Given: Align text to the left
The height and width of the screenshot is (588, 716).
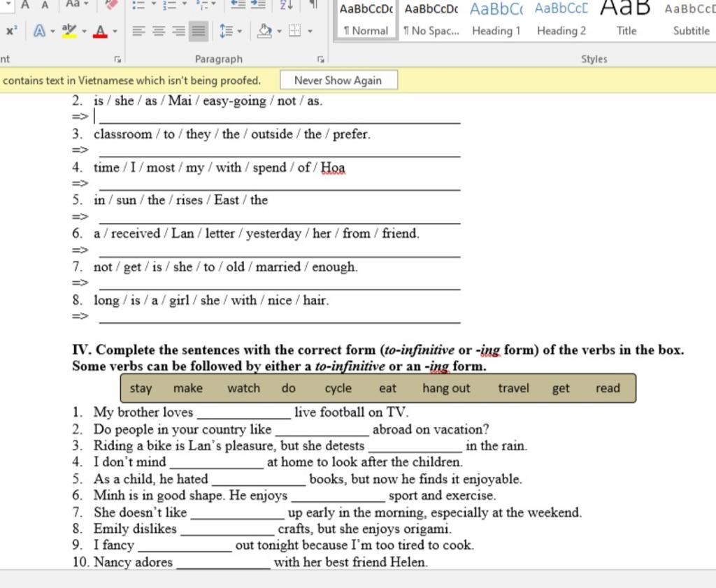Looking at the screenshot, I should 139,31.
